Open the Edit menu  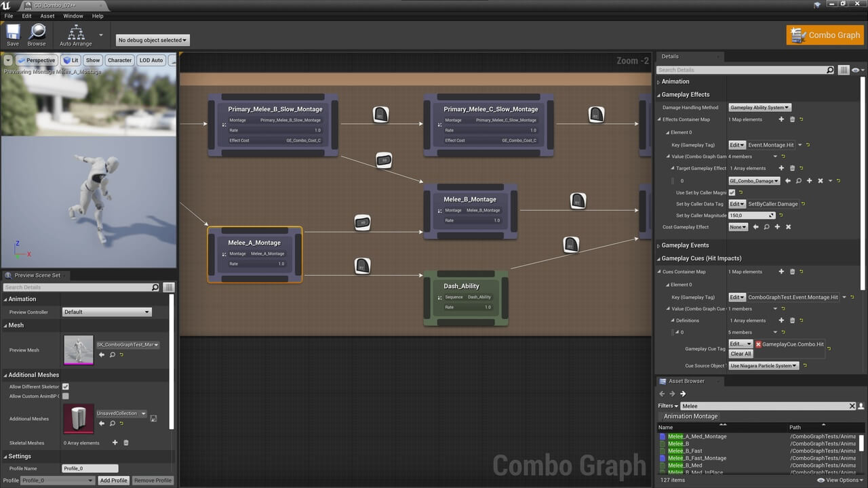click(26, 16)
